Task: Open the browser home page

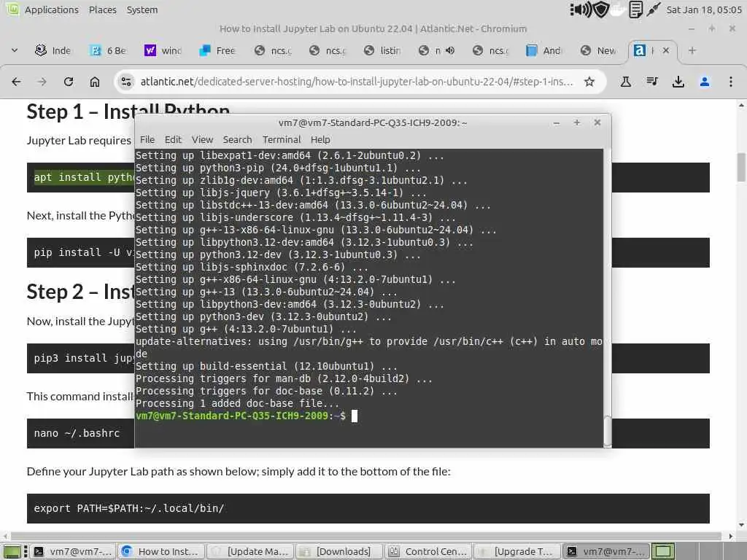Action: [x=95, y=82]
